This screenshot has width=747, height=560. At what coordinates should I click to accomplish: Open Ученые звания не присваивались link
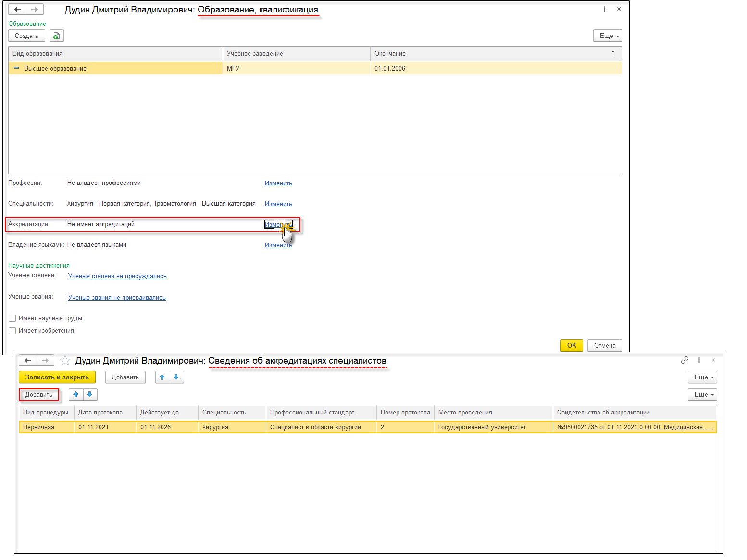tap(117, 297)
